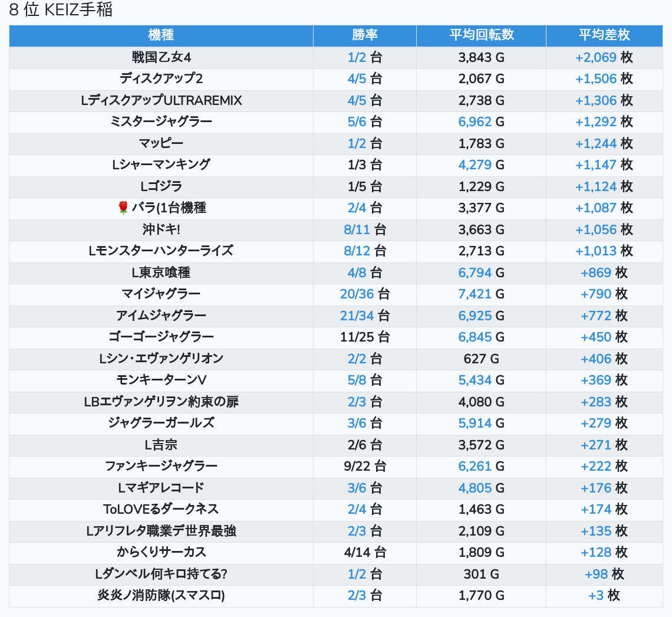Click the 8/12 台 win rate value
The image size is (672, 617).
[365, 251]
